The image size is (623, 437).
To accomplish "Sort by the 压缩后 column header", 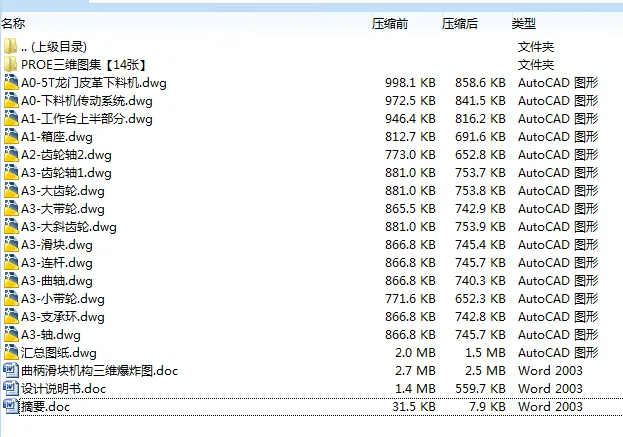I will click(460, 24).
